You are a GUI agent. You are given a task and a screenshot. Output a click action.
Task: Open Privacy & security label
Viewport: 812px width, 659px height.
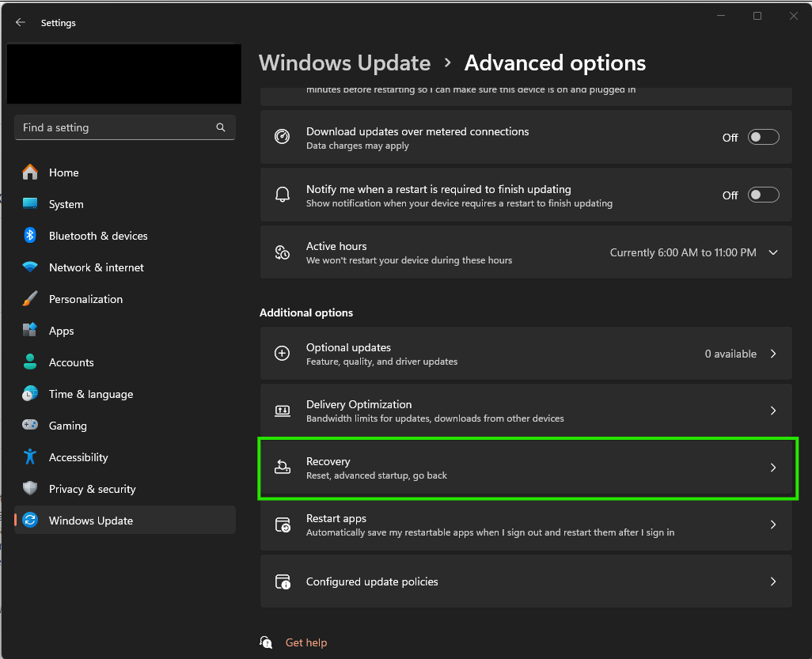(x=92, y=489)
